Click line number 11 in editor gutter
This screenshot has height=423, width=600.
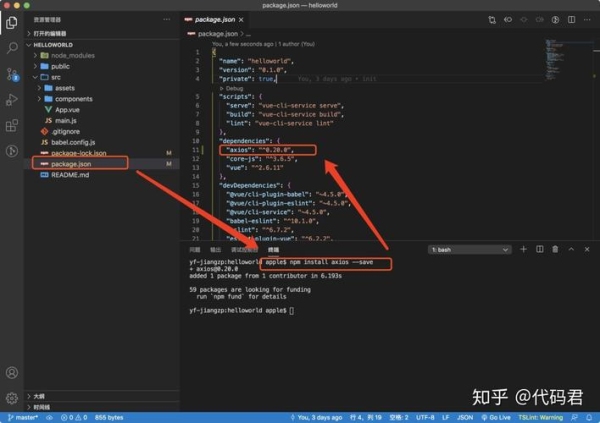click(196, 150)
